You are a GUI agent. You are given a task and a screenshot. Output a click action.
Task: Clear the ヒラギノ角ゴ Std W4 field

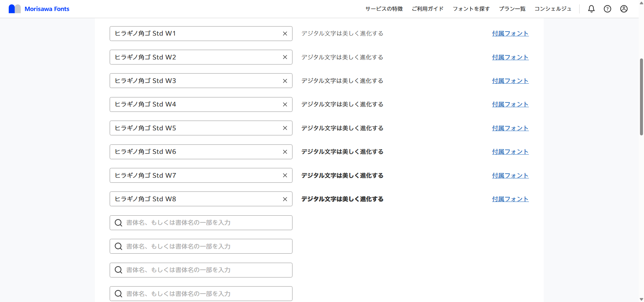(x=285, y=104)
